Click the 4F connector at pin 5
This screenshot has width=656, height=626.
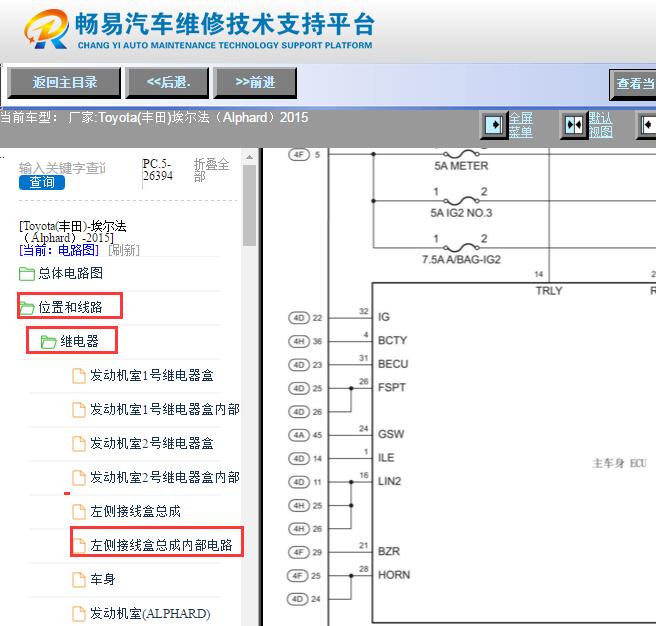(299, 155)
